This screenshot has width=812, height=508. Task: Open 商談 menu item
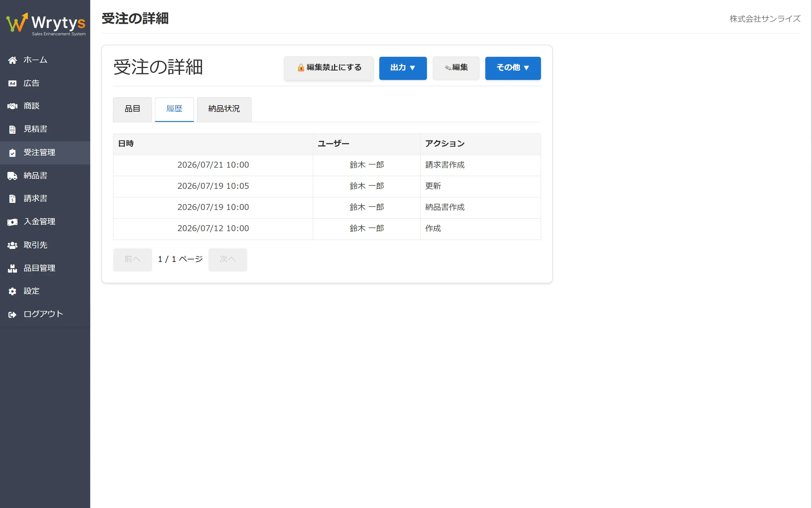pyautogui.click(x=45, y=106)
